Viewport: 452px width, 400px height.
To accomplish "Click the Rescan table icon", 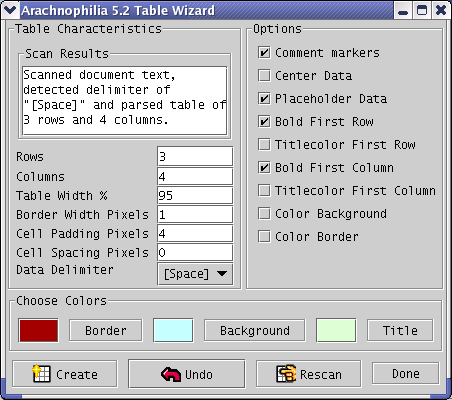I will (x=286, y=374).
